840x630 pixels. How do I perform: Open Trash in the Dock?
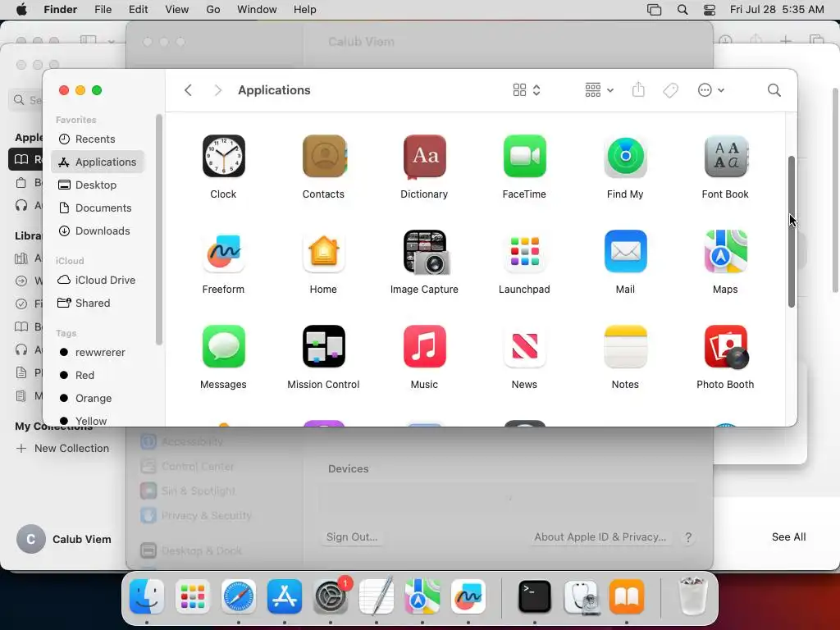[x=692, y=596]
